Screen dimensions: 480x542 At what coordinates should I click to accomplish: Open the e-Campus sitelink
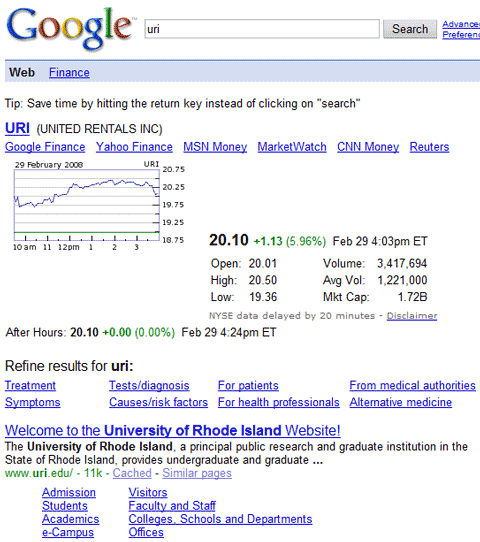click(68, 533)
